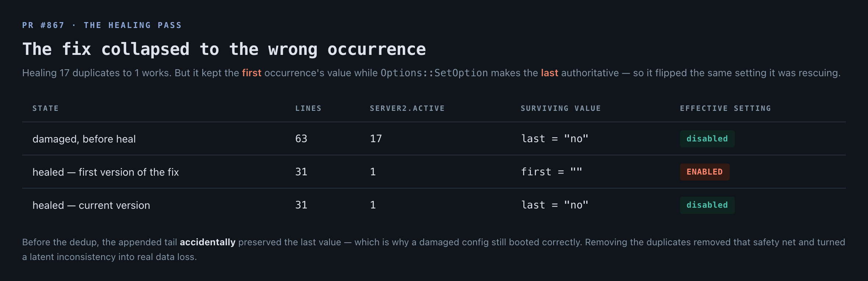
Task: Click the SURVIVING VALUE column header
Action: tap(561, 108)
